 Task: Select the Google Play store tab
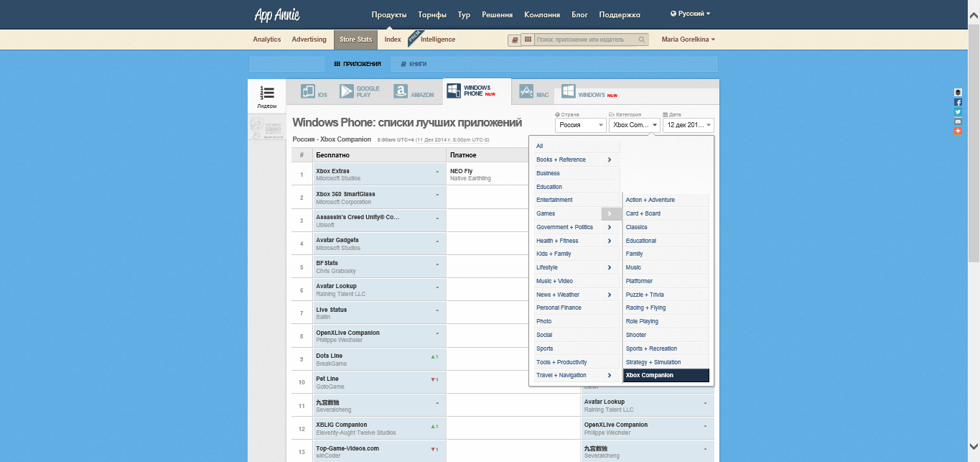pos(360,92)
